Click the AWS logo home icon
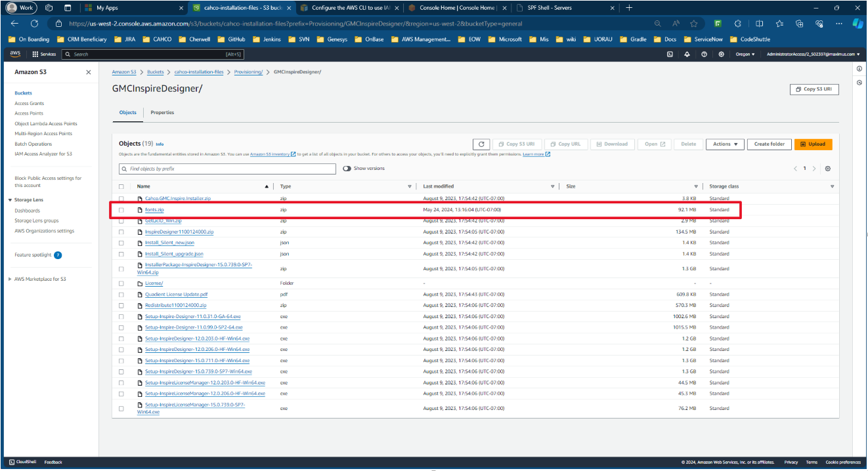The image size is (868, 471). (14, 54)
